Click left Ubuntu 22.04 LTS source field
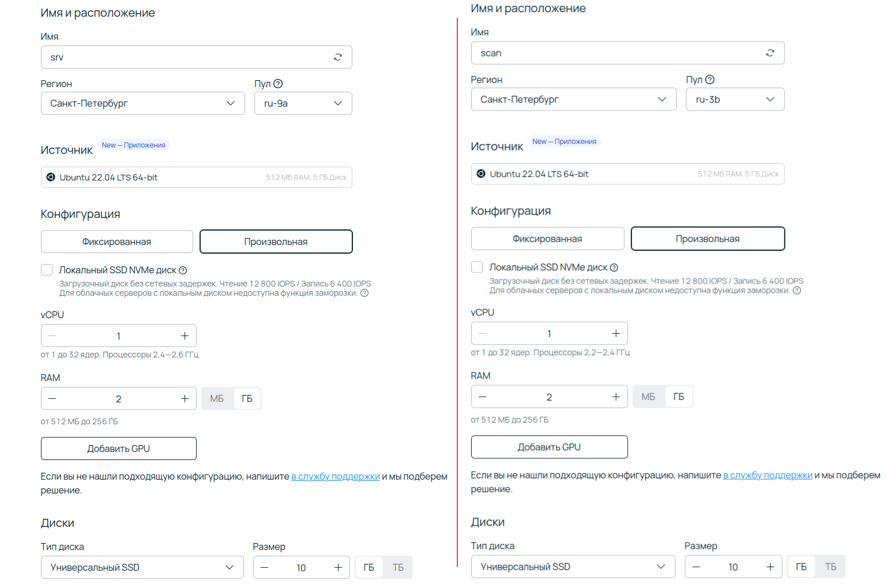Screen dimensions: 895x588 (x=197, y=178)
